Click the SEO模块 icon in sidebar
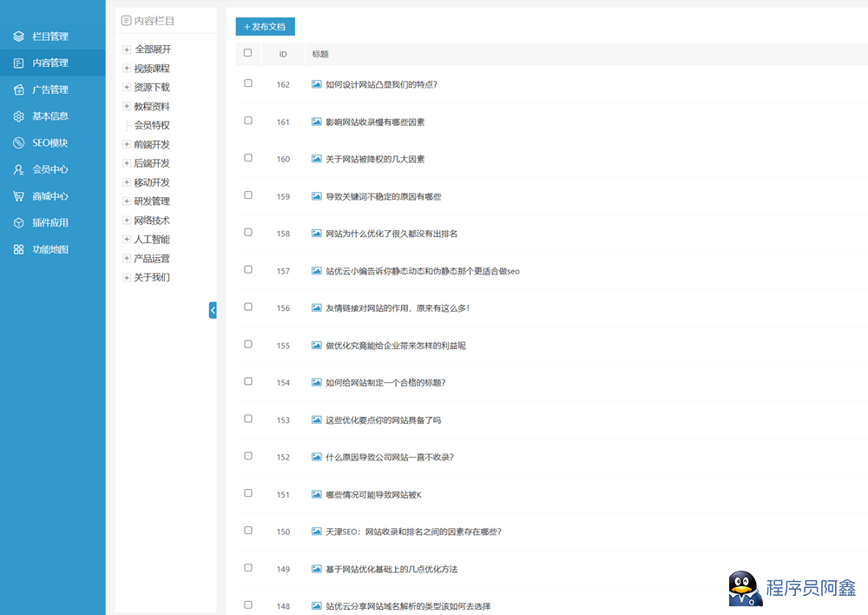 click(x=19, y=143)
